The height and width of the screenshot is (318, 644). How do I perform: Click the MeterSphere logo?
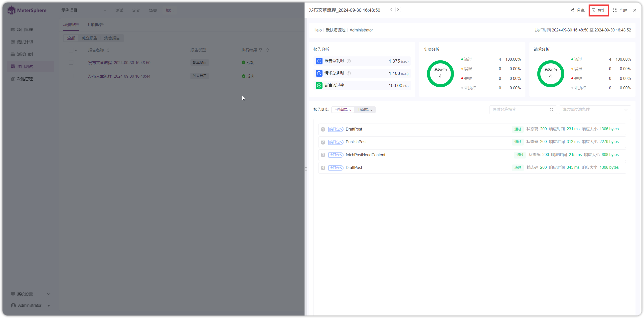(x=27, y=10)
